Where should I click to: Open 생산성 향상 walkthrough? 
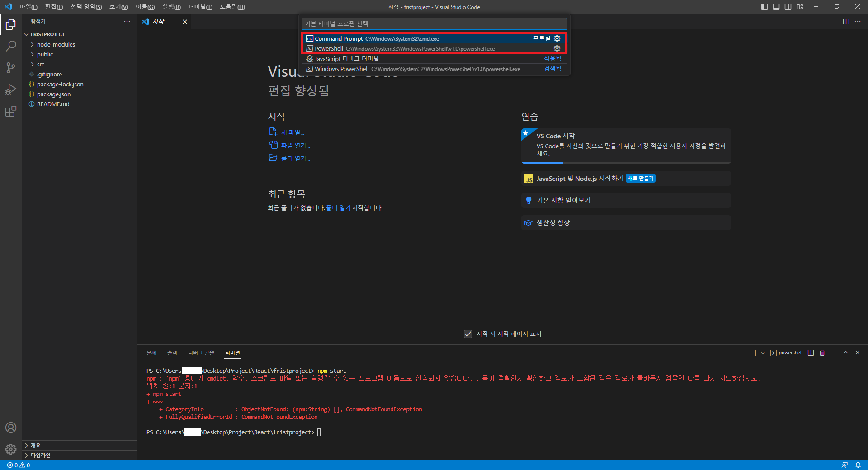(x=626, y=222)
